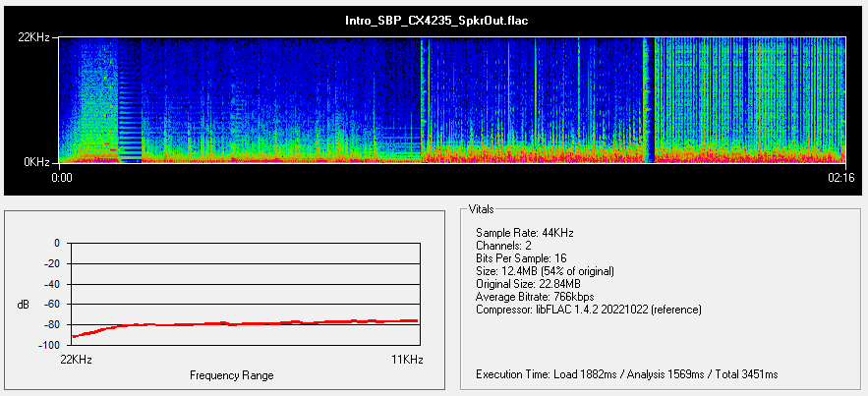This screenshot has width=868, height=396.
Task: Click the Compressor: libFLAC 1.4.2 line
Action: pos(588,310)
